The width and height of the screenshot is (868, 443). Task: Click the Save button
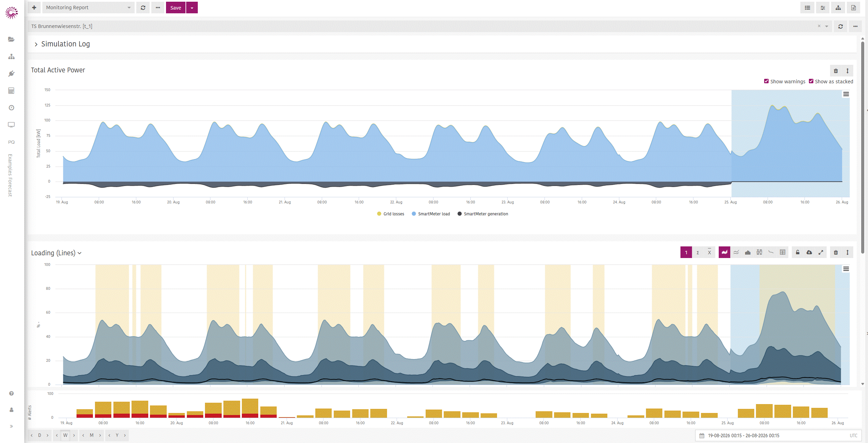coord(176,8)
